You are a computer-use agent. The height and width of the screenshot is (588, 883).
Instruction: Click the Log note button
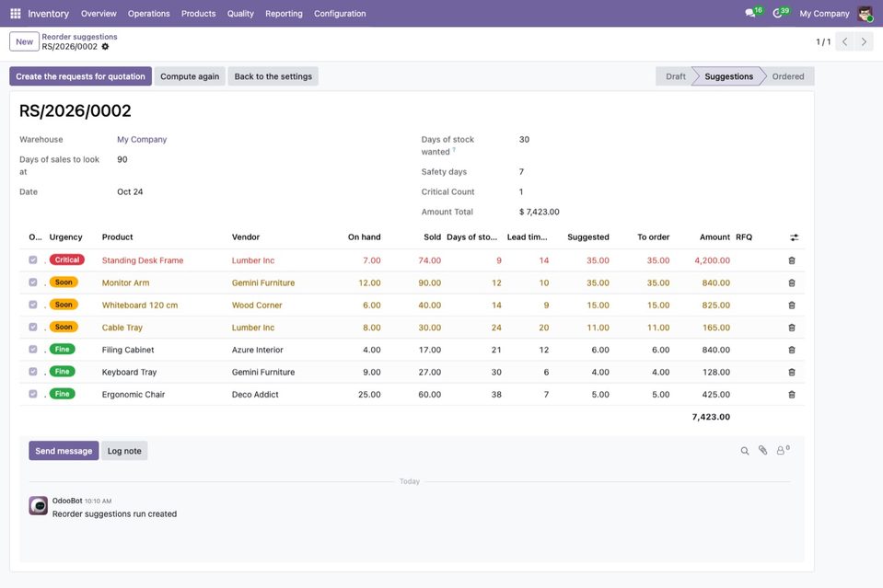(124, 451)
